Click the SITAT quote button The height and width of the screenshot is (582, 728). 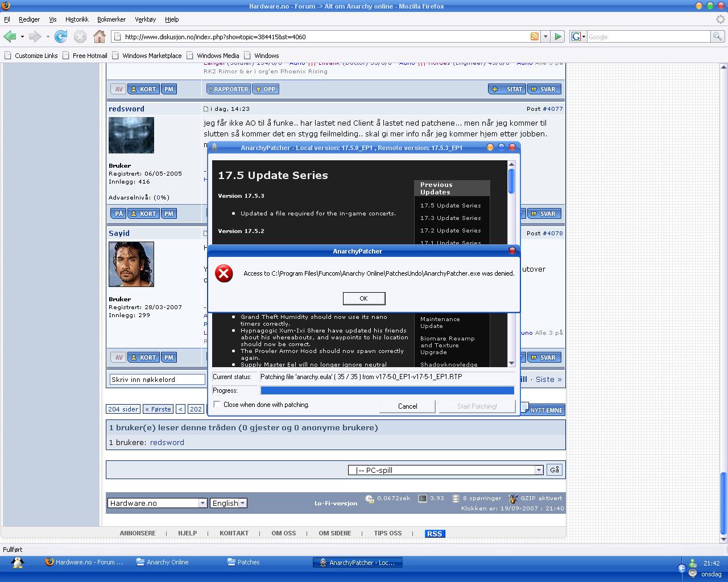(x=507, y=89)
